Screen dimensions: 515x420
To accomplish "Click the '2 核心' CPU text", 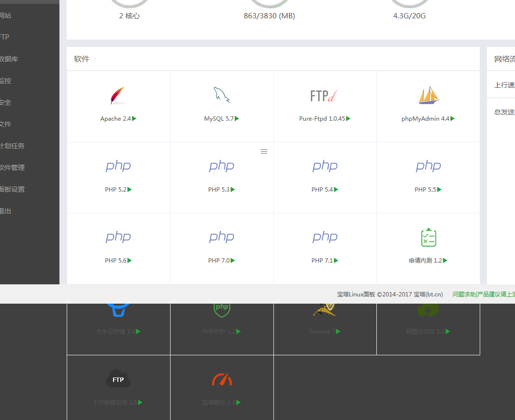I will 129,16.
